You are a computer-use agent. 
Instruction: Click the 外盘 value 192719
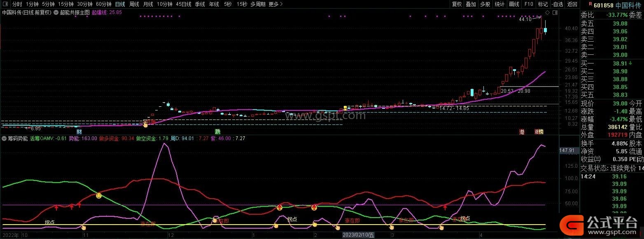617,135
